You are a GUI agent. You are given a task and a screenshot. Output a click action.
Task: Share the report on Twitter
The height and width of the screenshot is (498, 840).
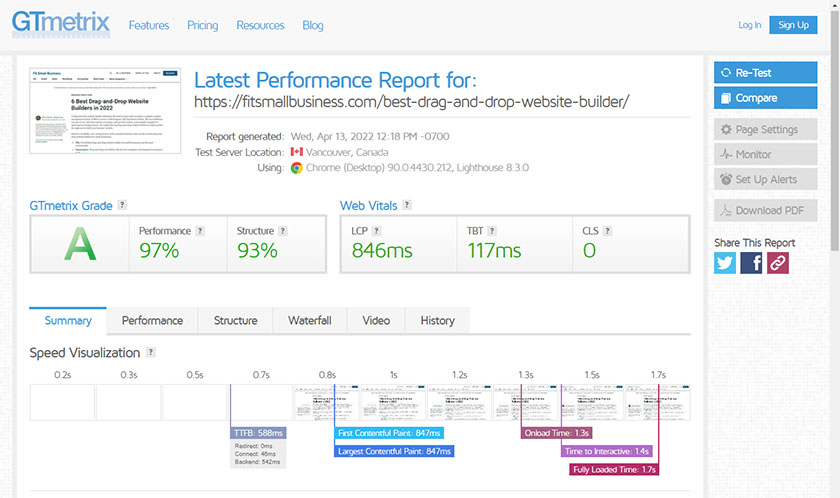coord(725,263)
